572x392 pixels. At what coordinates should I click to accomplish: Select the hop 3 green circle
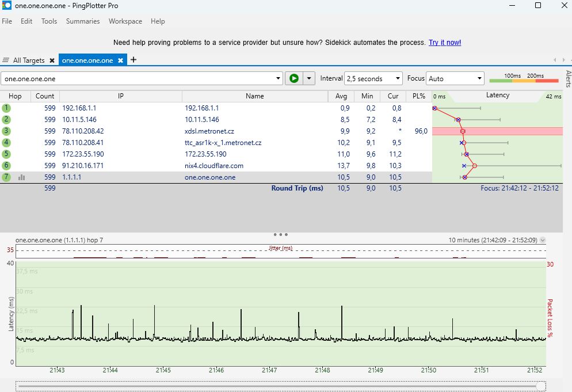(7, 131)
